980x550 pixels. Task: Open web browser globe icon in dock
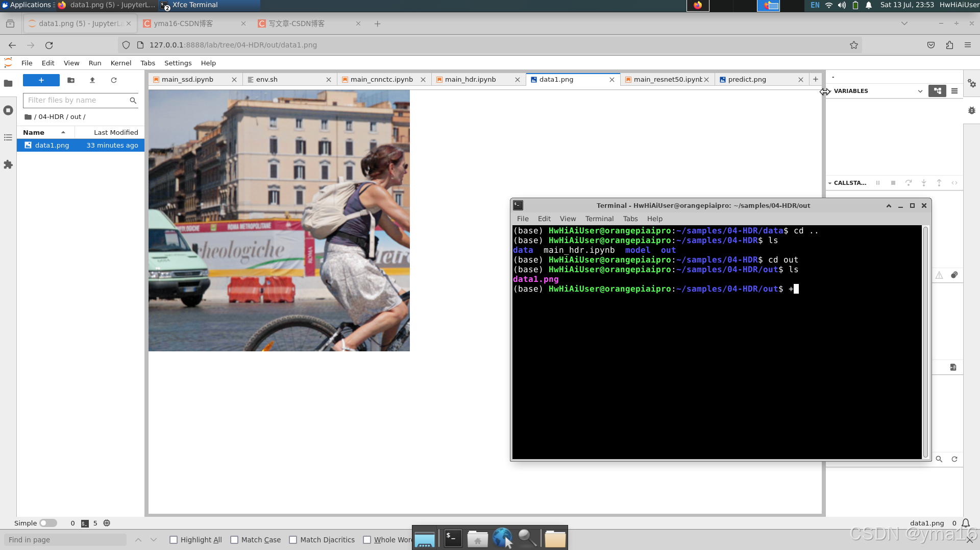[x=503, y=538]
